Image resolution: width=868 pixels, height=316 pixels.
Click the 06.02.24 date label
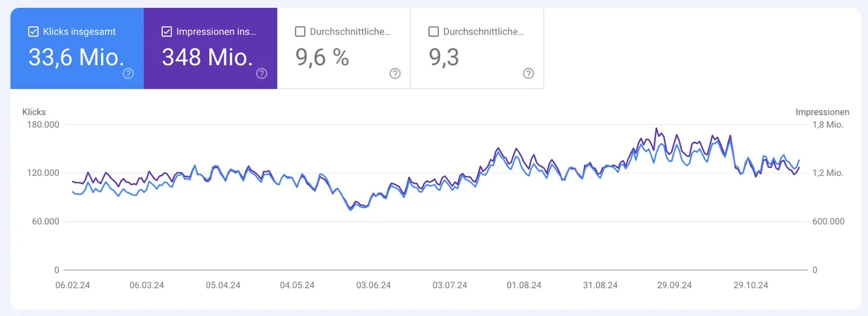(73, 286)
